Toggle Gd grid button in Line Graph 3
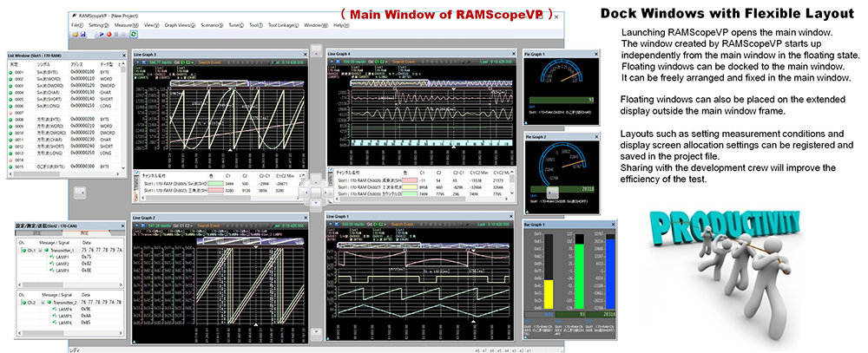Viewport: 868px width, 353px height. point(176,62)
